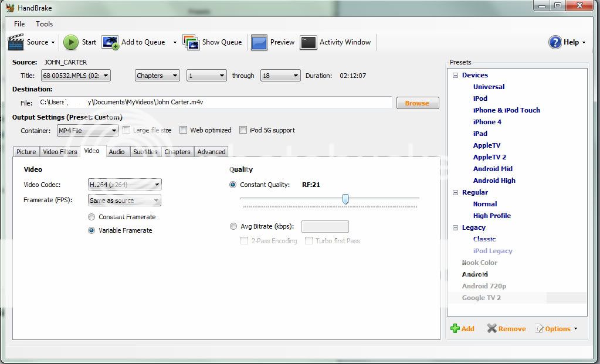Add current job to the queue
Screen dimensions: 600x364
pyautogui.click(x=139, y=42)
